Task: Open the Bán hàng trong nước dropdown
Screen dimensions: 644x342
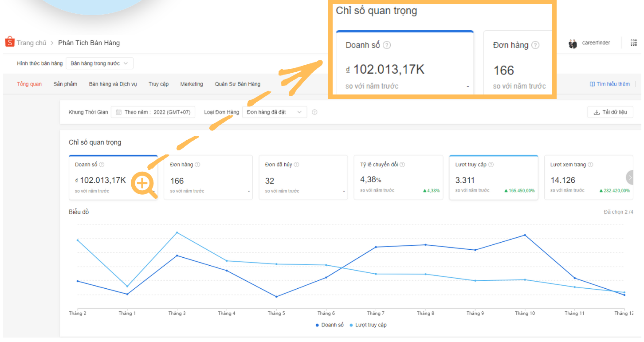Action: click(99, 63)
